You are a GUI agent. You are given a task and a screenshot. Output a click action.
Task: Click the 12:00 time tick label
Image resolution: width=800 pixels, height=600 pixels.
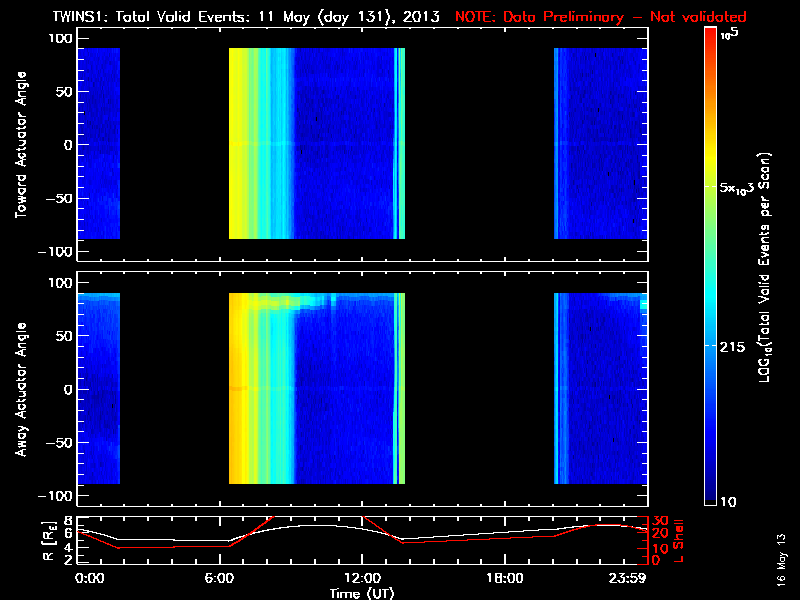point(361,578)
